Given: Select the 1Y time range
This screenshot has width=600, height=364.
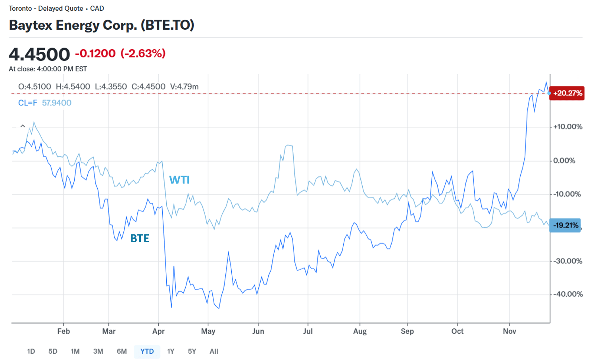Looking at the screenshot, I should pos(171,351).
